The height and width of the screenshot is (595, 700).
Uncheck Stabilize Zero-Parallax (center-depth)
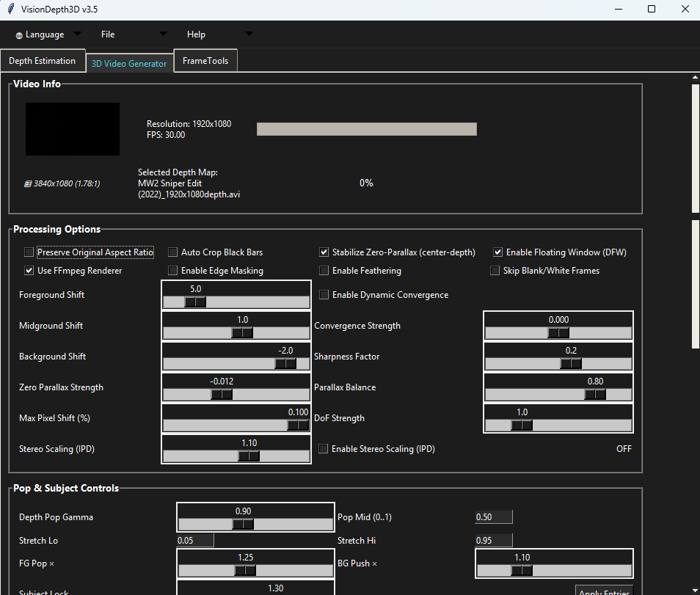(x=324, y=252)
